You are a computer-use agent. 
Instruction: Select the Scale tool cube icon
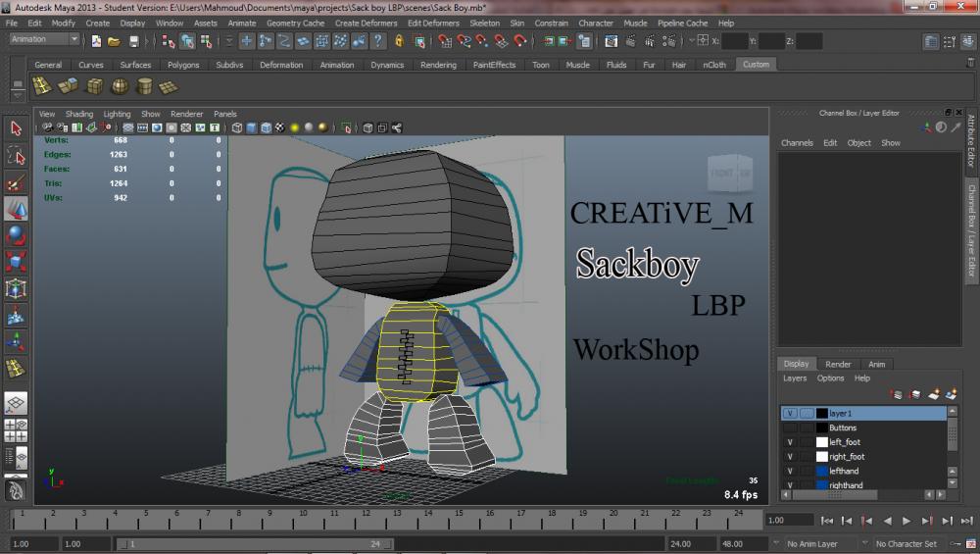(x=17, y=262)
